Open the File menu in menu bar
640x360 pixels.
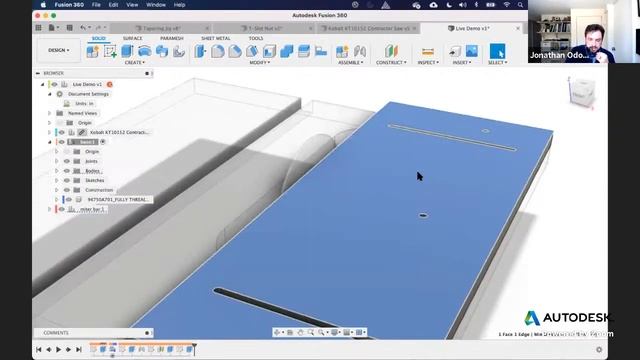point(96,5)
